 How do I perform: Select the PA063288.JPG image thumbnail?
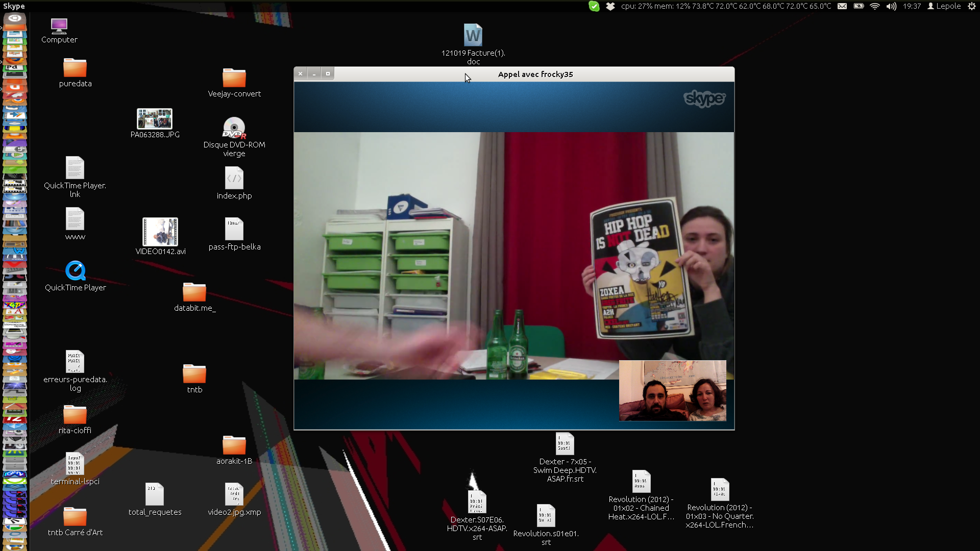155,119
